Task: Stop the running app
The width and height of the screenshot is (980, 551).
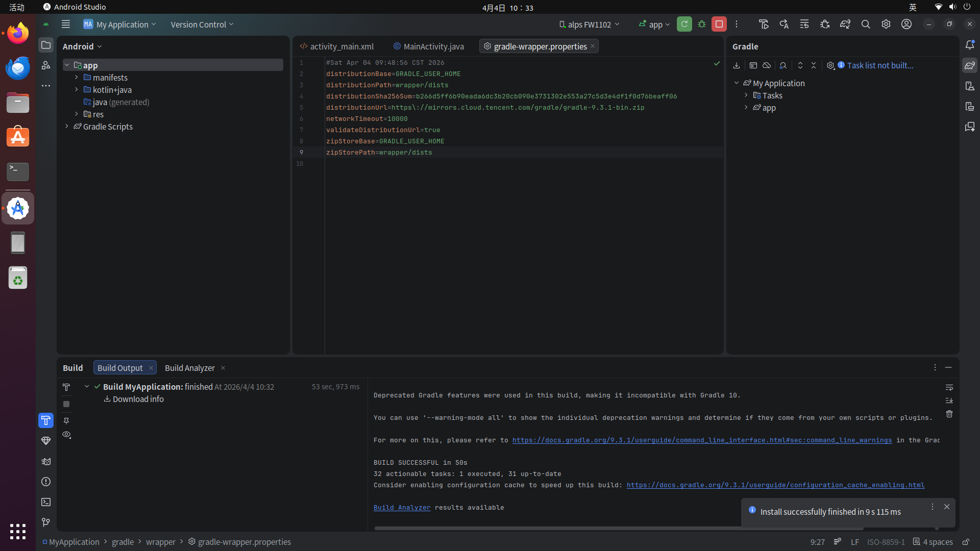Action: [719, 24]
